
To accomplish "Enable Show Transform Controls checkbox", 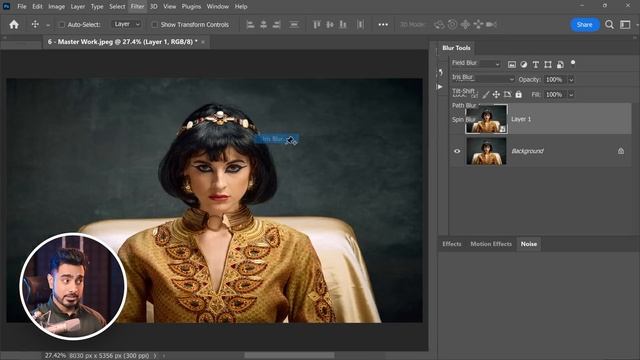I will [x=154, y=24].
